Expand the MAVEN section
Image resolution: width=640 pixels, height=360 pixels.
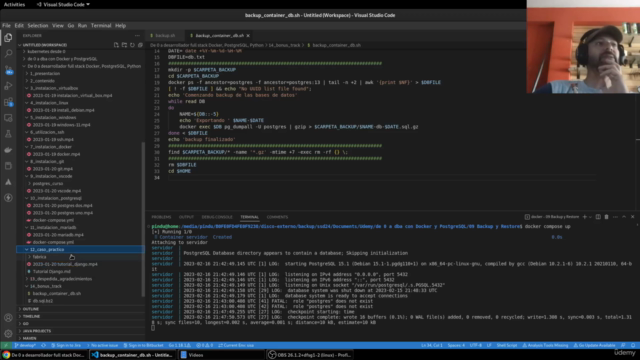pyautogui.click(x=29, y=338)
